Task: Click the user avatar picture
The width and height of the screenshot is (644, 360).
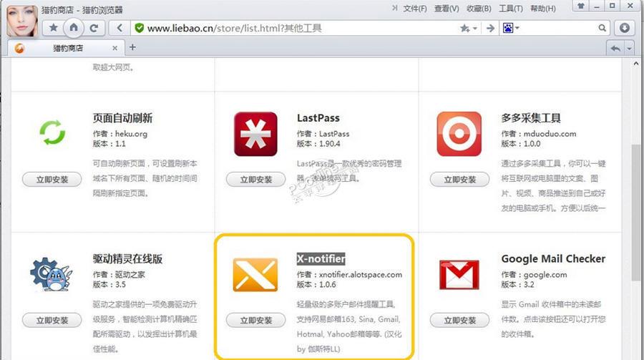Action: [22, 21]
